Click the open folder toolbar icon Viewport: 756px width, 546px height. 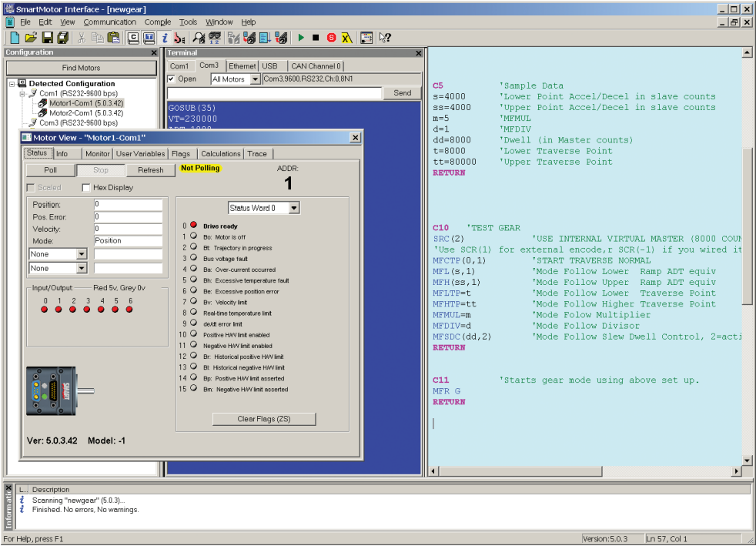tap(31, 38)
